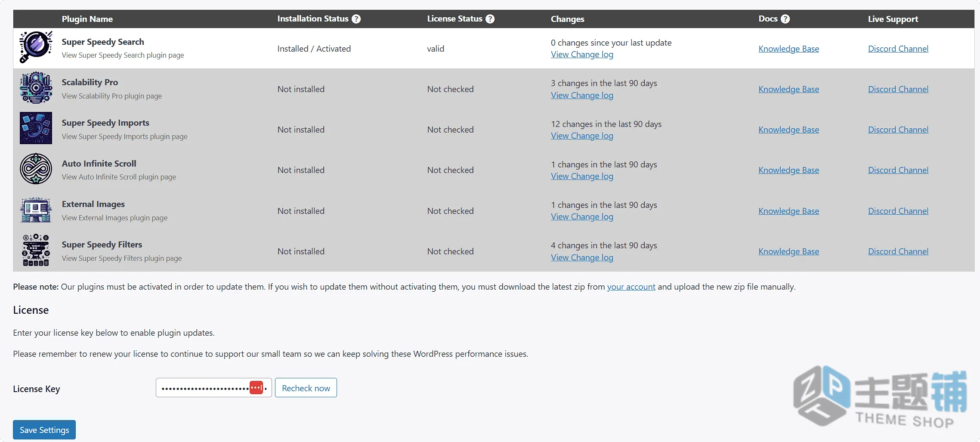Click '12 changes in the last 90 days' text

point(606,124)
